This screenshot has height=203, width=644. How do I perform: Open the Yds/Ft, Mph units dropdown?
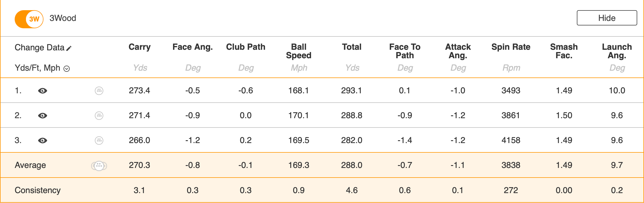pos(67,69)
